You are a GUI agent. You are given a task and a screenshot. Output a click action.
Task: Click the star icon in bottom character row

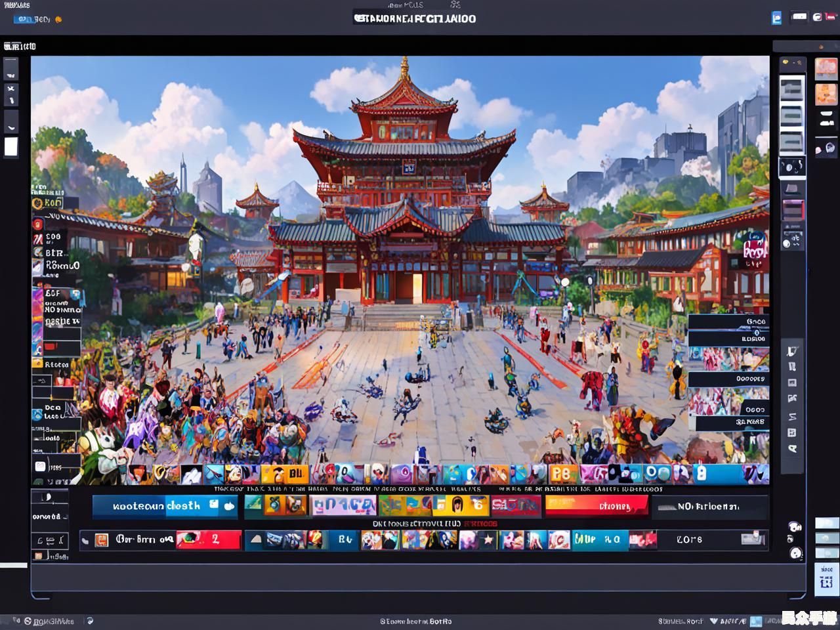[x=488, y=540]
